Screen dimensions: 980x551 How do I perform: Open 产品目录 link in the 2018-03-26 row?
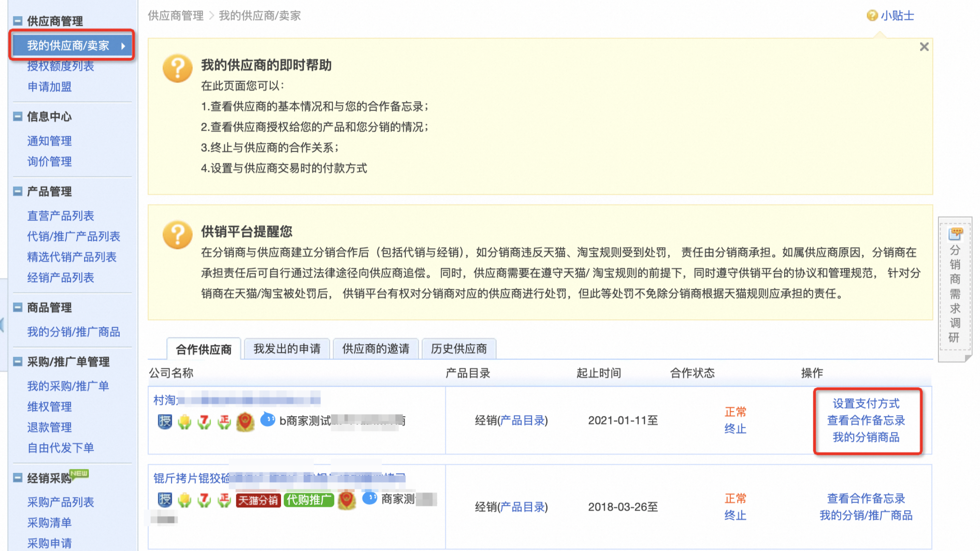523,507
